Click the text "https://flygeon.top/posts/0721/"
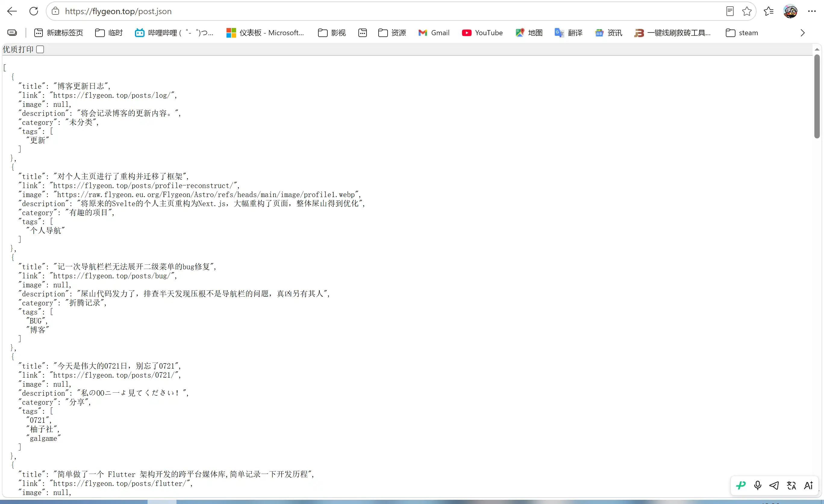Viewport: 824px width, 504px height. 114,375
